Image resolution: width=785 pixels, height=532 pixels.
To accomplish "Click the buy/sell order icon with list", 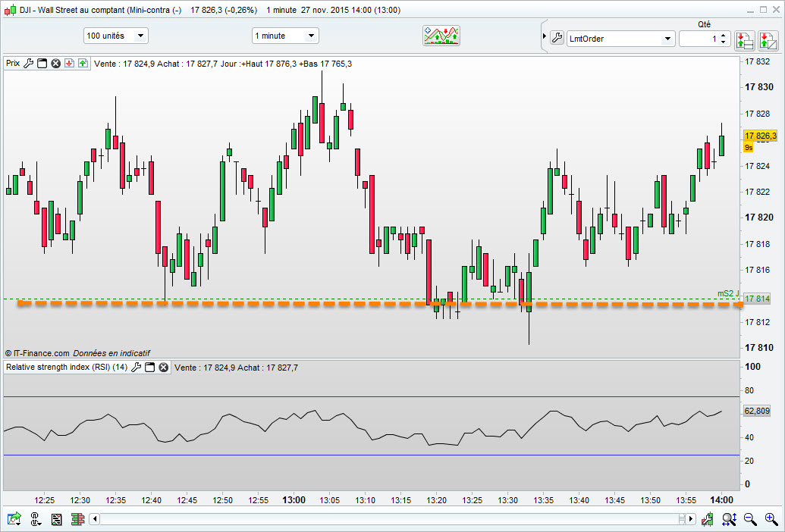I will tap(745, 40).
